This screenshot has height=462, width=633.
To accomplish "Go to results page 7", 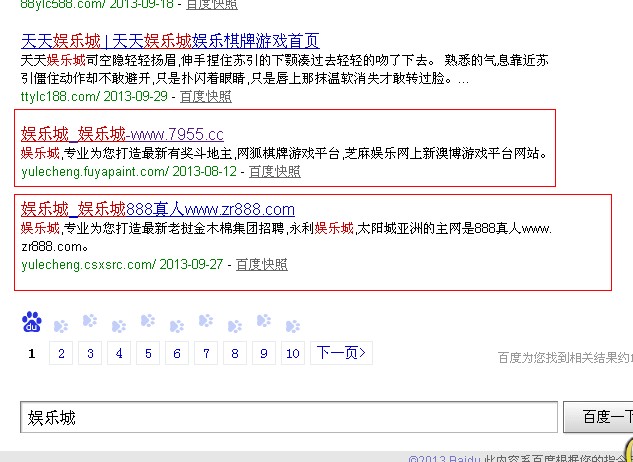I will (x=206, y=353).
